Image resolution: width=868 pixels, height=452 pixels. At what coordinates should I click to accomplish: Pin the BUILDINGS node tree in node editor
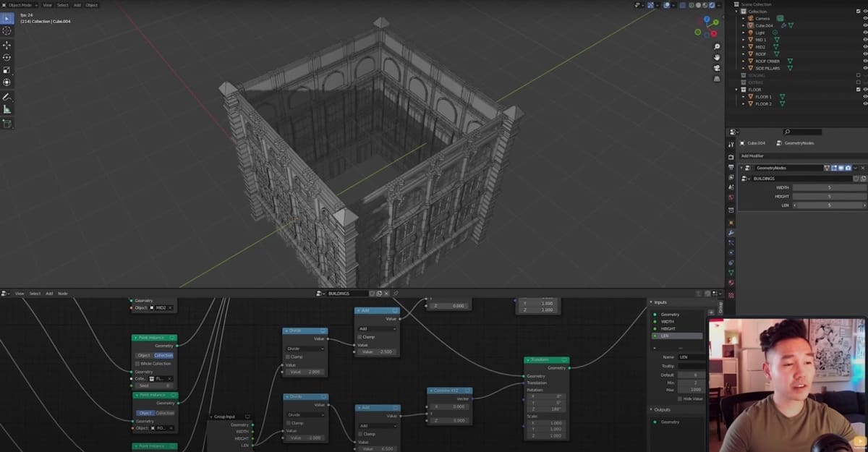point(396,294)
